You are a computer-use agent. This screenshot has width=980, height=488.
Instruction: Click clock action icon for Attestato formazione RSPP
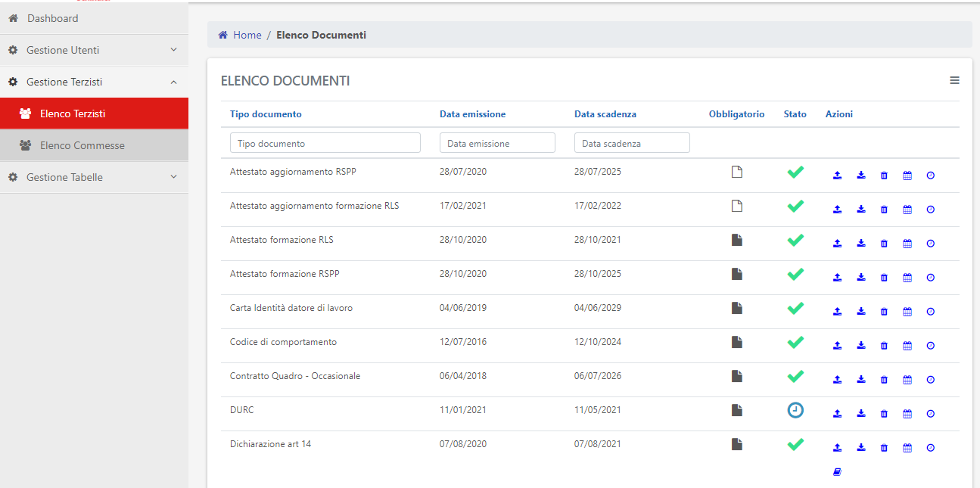931,278
